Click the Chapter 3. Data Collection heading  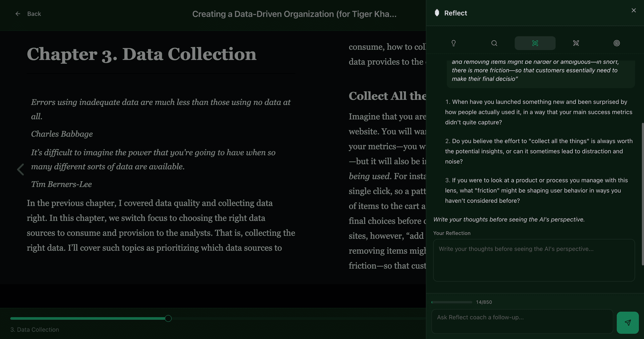click(142, 54)
